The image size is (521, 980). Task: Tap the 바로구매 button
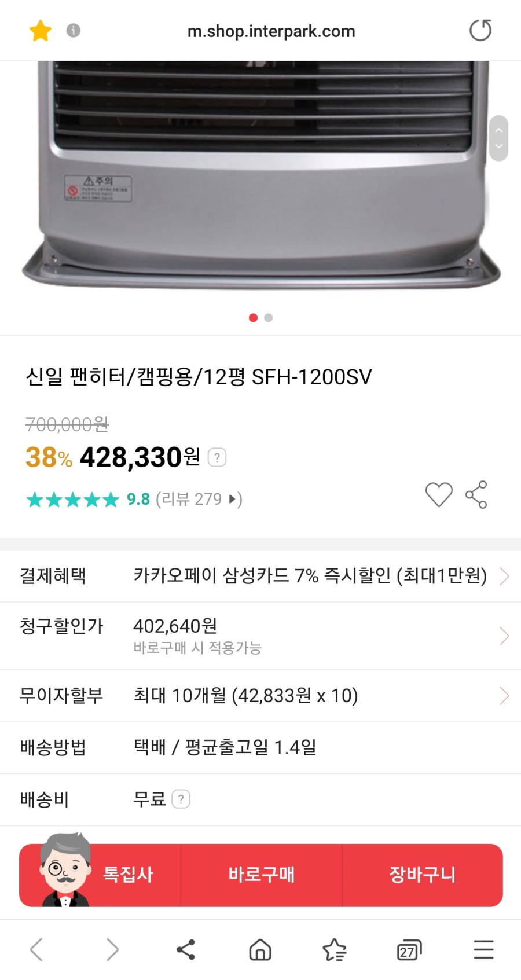[x=261, y=875]
